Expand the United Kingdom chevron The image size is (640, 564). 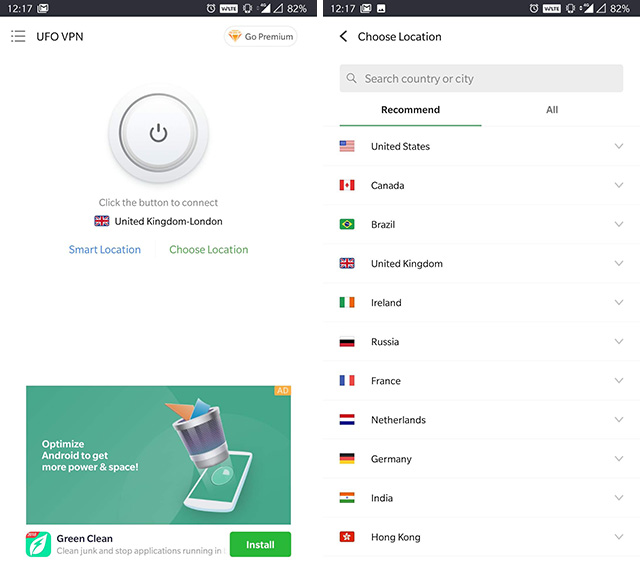coord(619,263)
